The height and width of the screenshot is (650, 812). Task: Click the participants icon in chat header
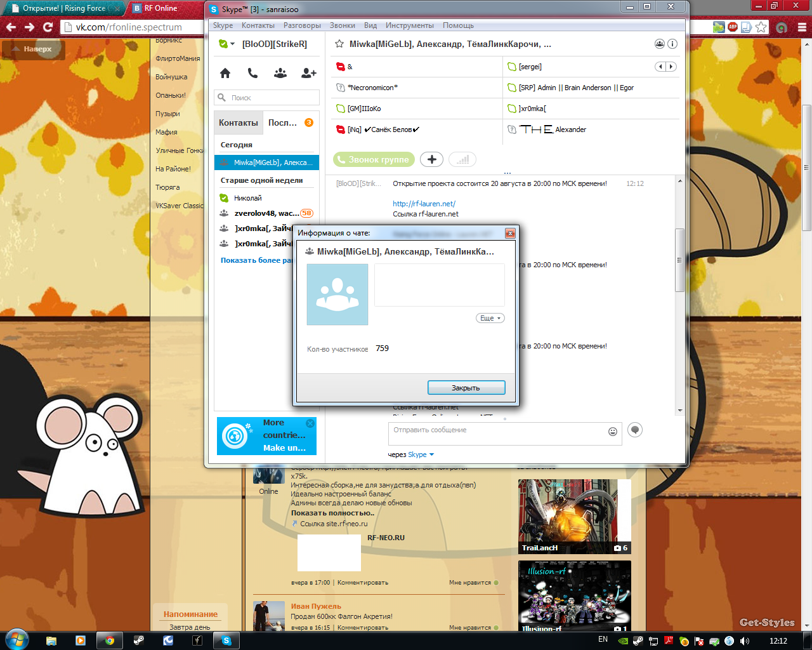point(660,44)
